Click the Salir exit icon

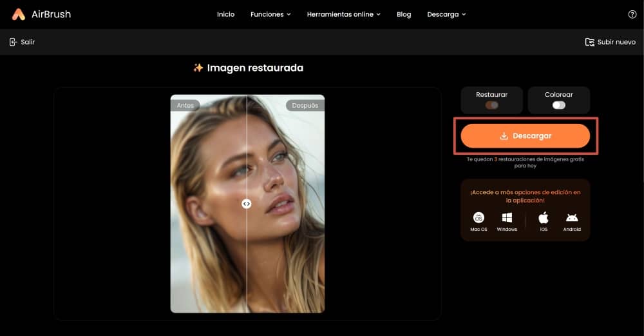coord(13,42)
